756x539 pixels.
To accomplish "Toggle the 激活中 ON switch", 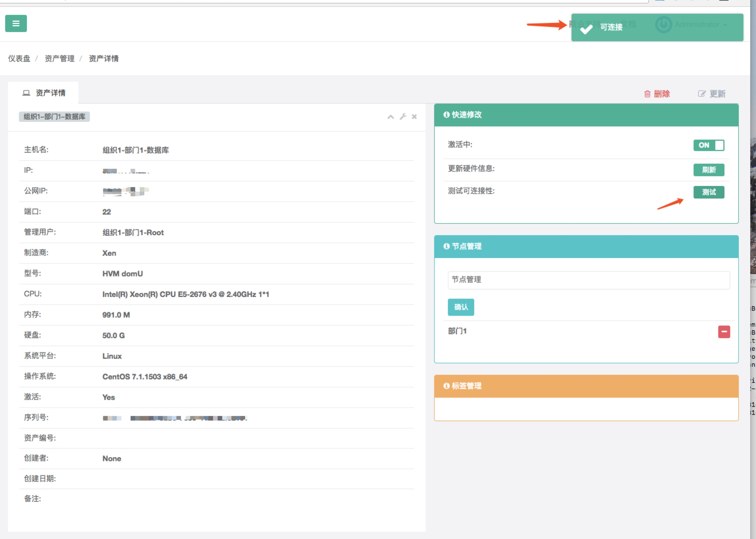I will click(x=708, y=145).
